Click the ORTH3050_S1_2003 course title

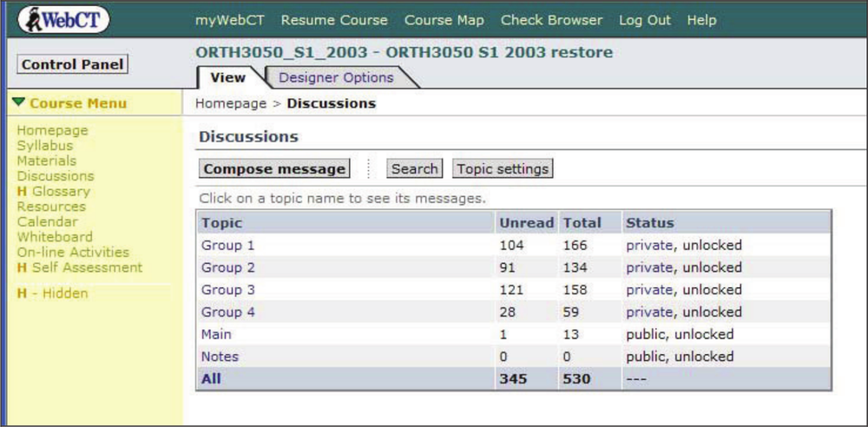pos(404,53)
